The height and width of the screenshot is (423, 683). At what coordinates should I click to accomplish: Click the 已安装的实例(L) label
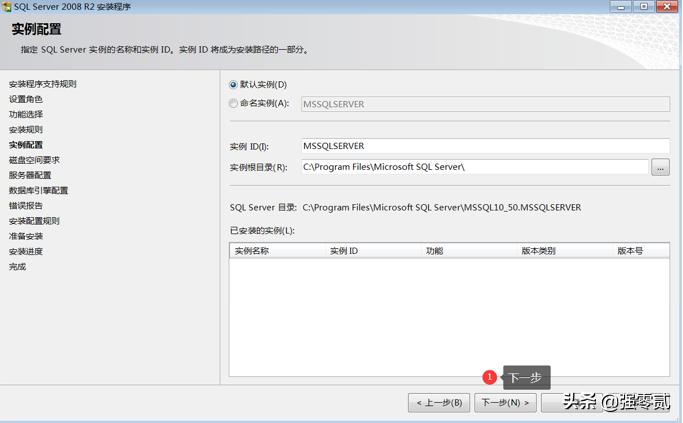(262, 230)
